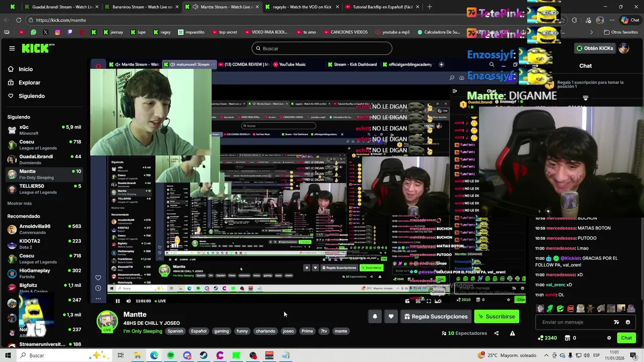
Task: Switch to rageylo VOD browser tab
Action: (302, 7)
